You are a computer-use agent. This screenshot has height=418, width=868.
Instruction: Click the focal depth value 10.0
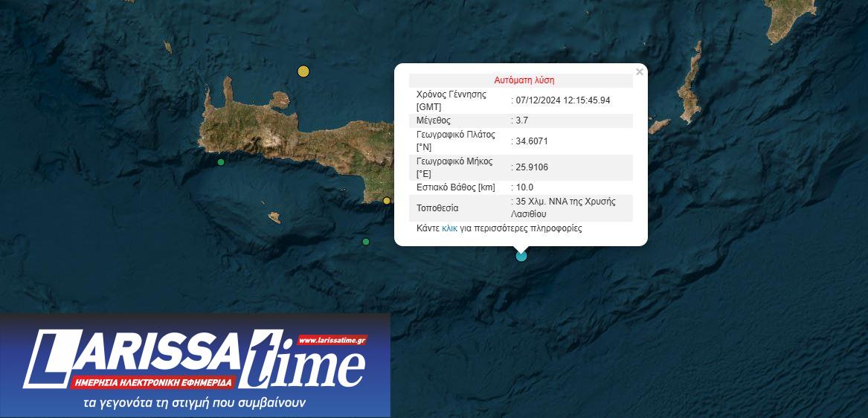coord(525,187)
